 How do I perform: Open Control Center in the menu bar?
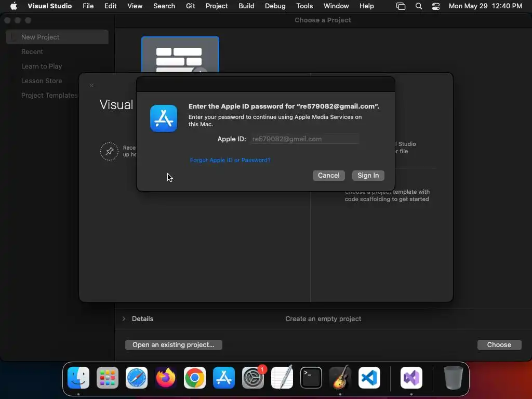436,6
